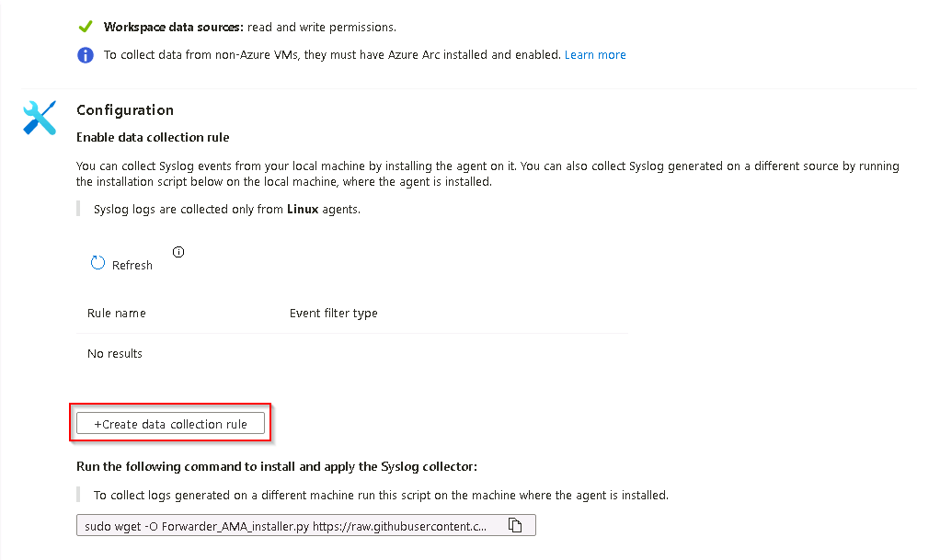Click the green checkmark beside Workspace data sources
This screenshot has width=940, height=560.
click(x=85, y=28)
